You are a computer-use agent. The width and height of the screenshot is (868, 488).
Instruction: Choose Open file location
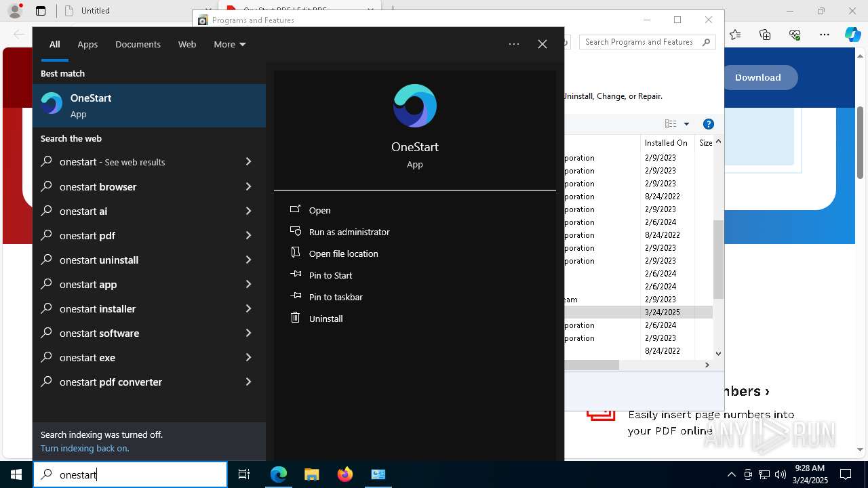[x=343, y=253]
